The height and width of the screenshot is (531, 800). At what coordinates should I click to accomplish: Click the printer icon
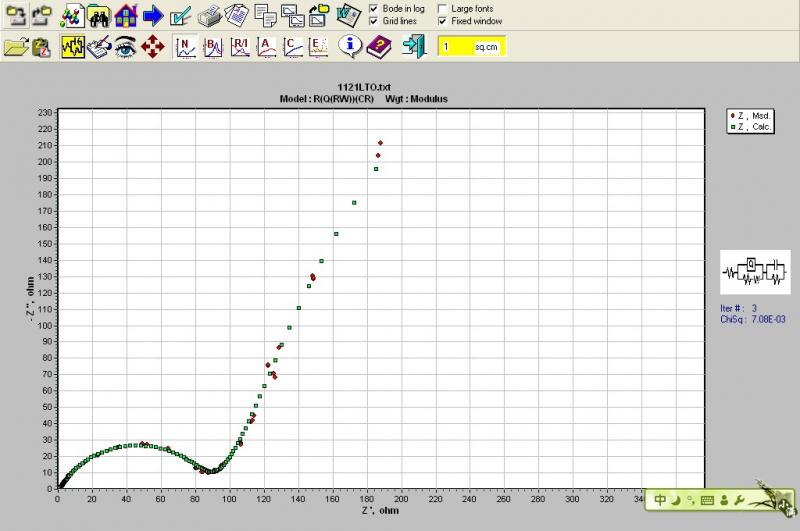(209, 16)
